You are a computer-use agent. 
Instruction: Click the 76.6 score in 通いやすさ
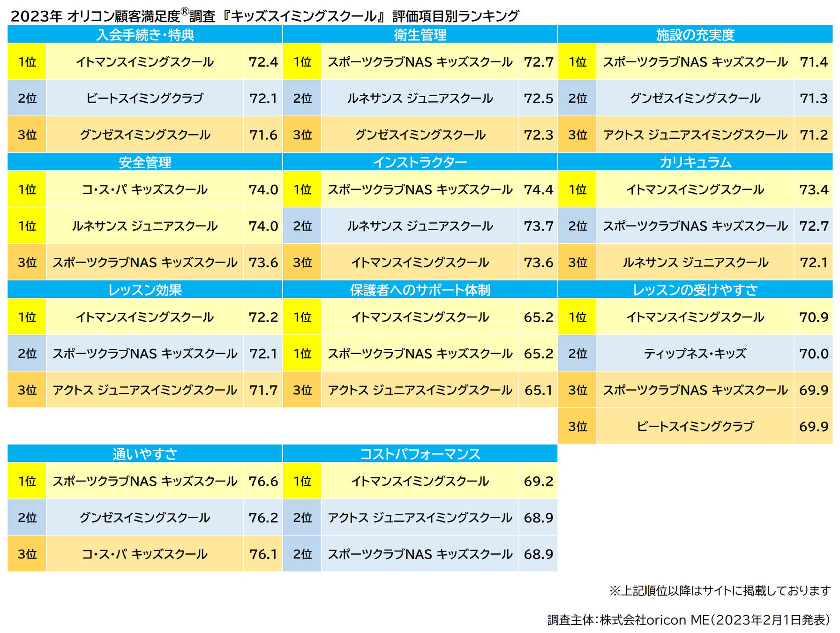pyautogui.click(x=263, y=481)
